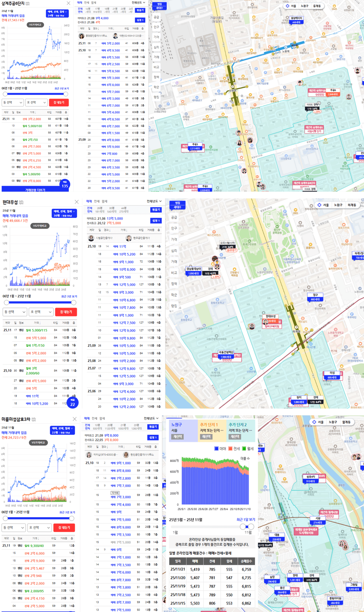The image size is (364, 612).
Task: Toggle 명칭 세대수 labels on the 하계동 map
Action: (x=177, y=205)
